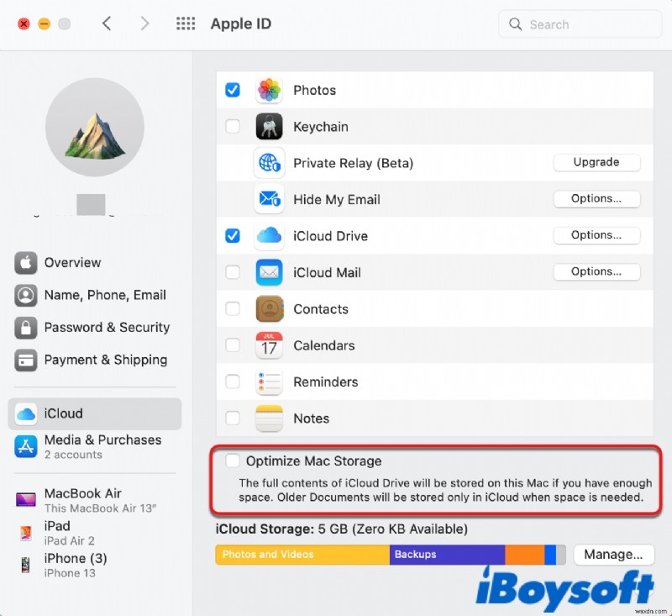The image size is (672, 616).
Task: Click the Upgrade button for Private Relay
Action: (x=596, y=162)
